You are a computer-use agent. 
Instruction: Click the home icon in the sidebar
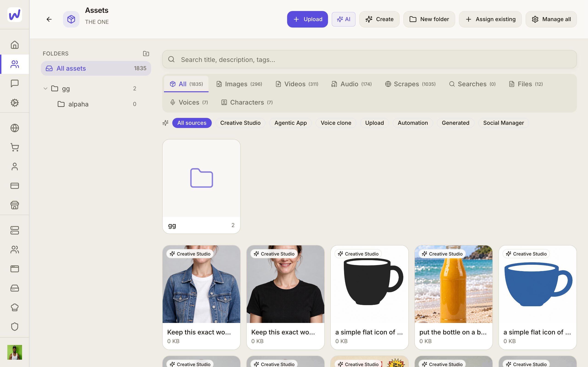click(x=14, y=45)
